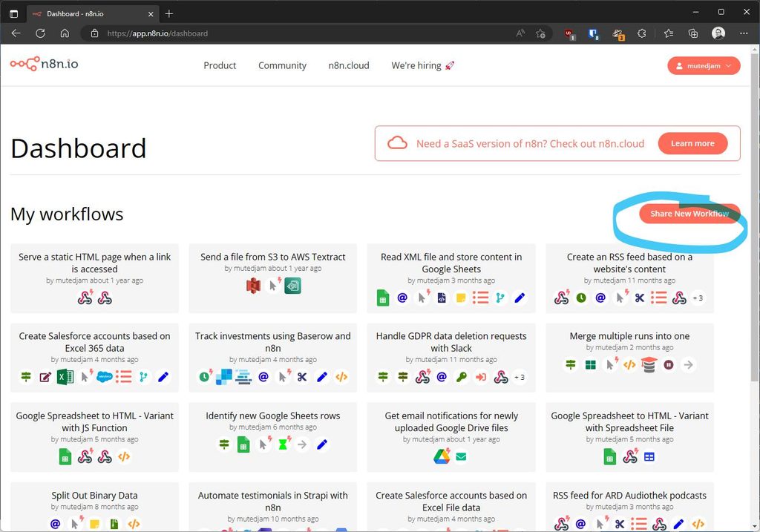
Task: Go back with browser back arrow
Action: pyautogui.click(x=16, y=33)
